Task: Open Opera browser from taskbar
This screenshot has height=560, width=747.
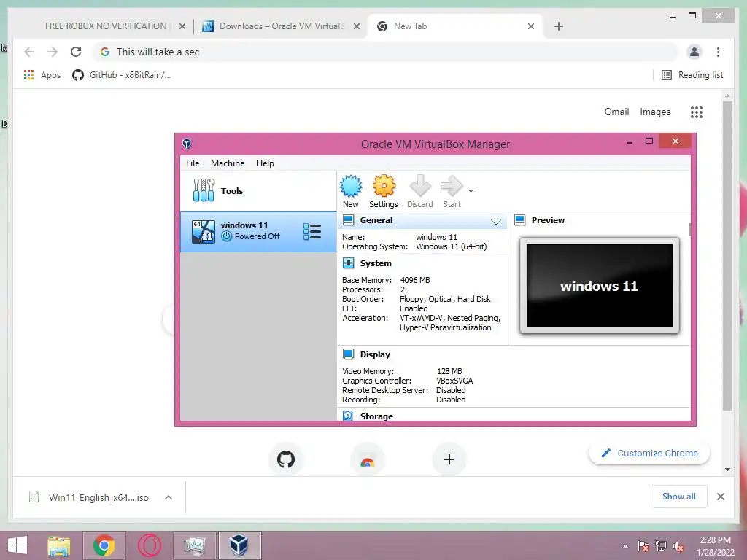Action: tap(149, 545)
